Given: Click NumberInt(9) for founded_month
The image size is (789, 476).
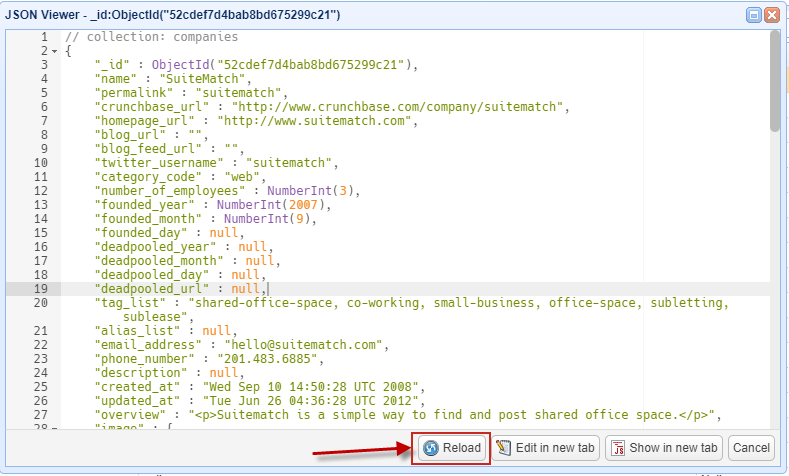Looking at the screenshot, I should tap(267, 219).
